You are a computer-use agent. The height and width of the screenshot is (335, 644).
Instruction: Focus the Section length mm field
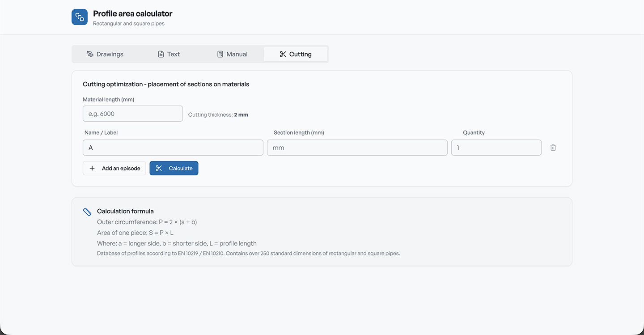(357, 148)
